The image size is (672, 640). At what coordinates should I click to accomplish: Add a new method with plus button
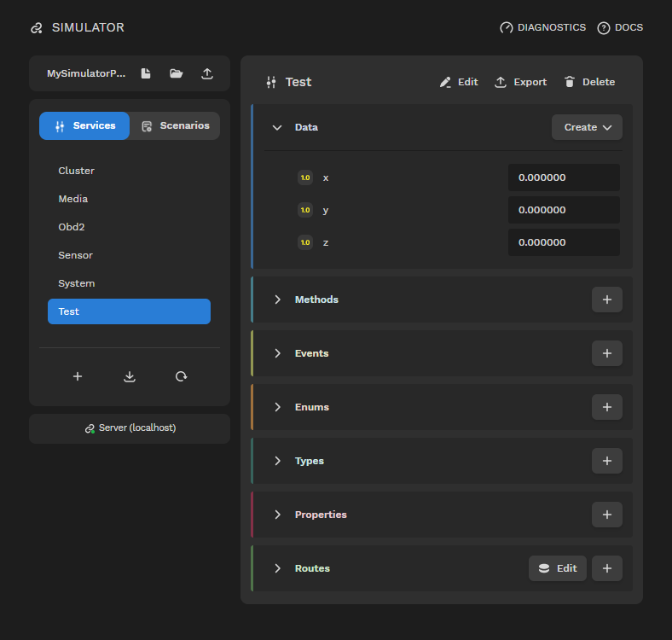(x=606, y=300)
